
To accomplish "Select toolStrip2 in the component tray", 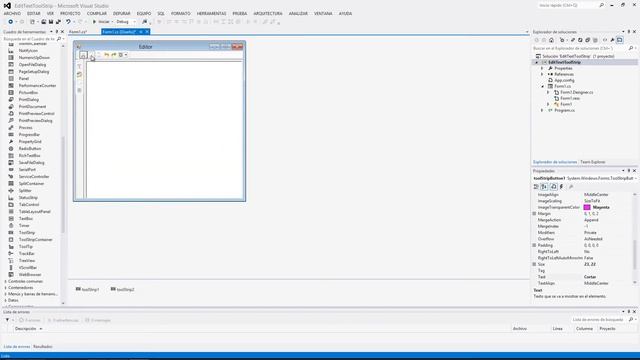I will coord(122,289).
